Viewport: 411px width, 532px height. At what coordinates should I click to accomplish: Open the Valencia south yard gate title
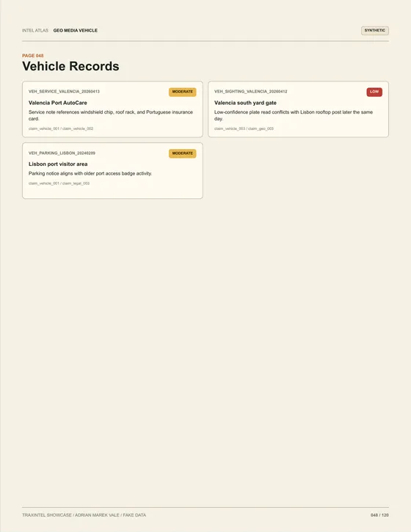[x=245, y=103]
